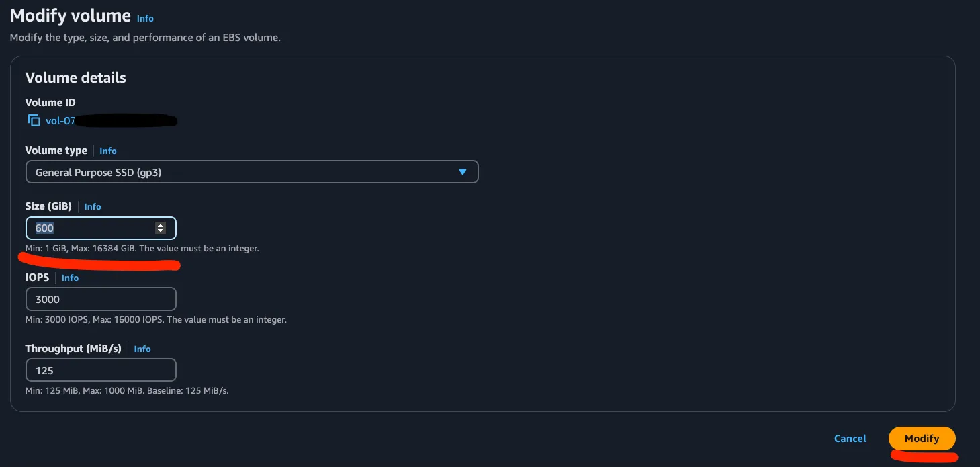Click the Cancel button

coord(850,439)
